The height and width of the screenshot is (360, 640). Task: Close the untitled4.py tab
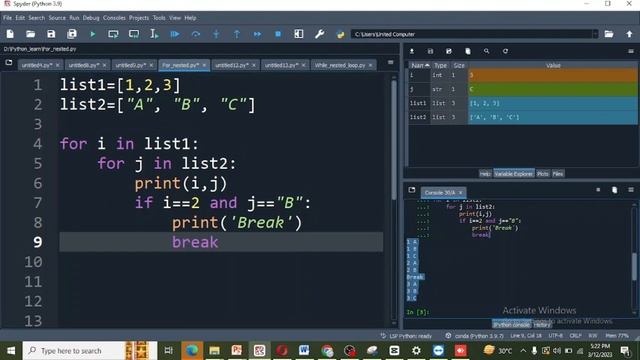tap(58, 65)
